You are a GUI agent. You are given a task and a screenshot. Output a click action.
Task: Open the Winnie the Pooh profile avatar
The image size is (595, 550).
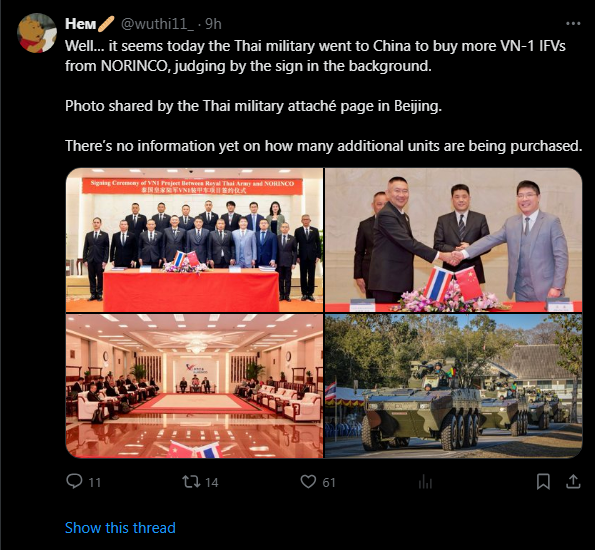pyautogui.click(x=37, y=33)
